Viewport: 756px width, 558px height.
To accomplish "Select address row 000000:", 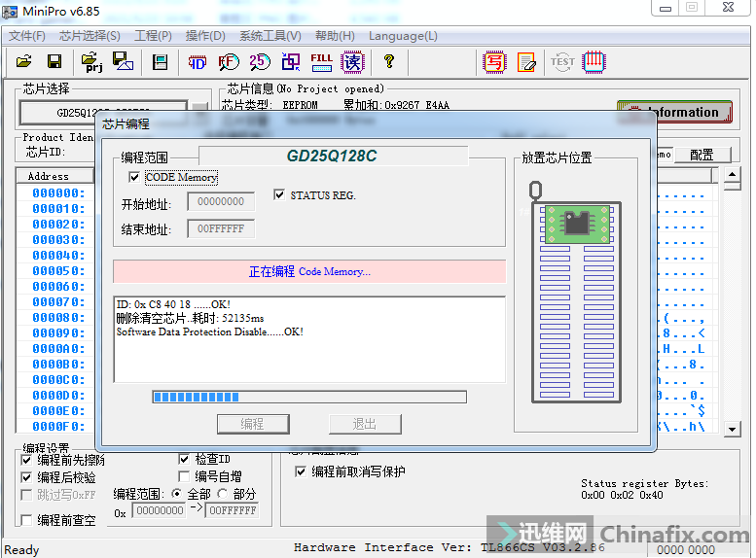I will [58, 193].
